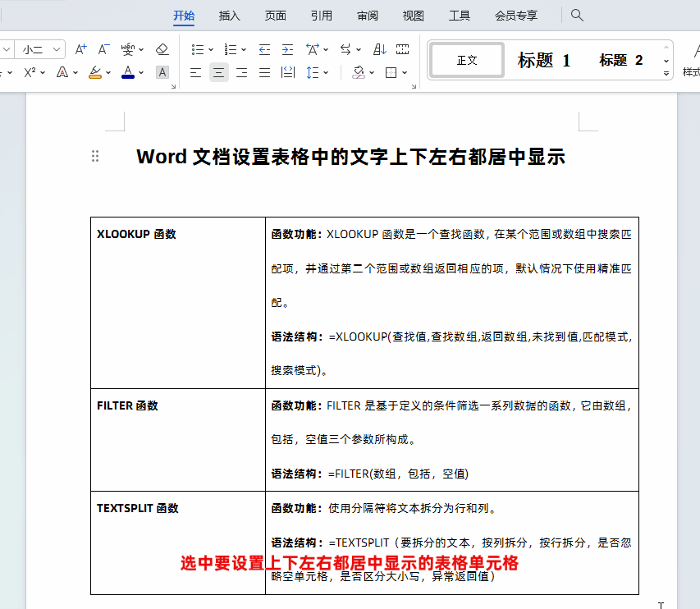Apply text effects A icon
The width and height of the screenshot is (700, 609).
tap(62, 72)
